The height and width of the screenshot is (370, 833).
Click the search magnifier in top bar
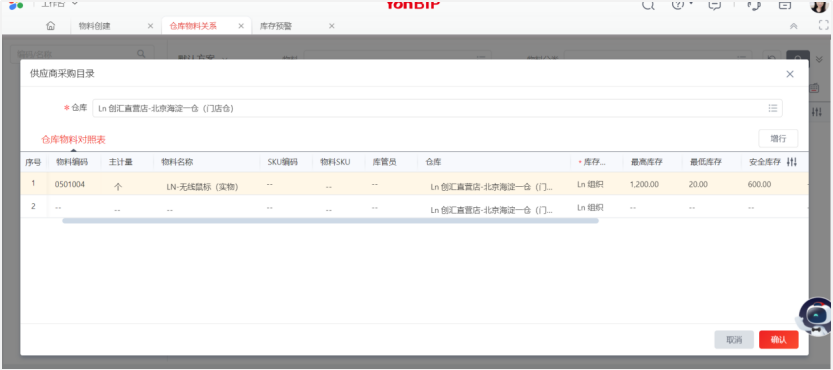[x=648, y=5]
